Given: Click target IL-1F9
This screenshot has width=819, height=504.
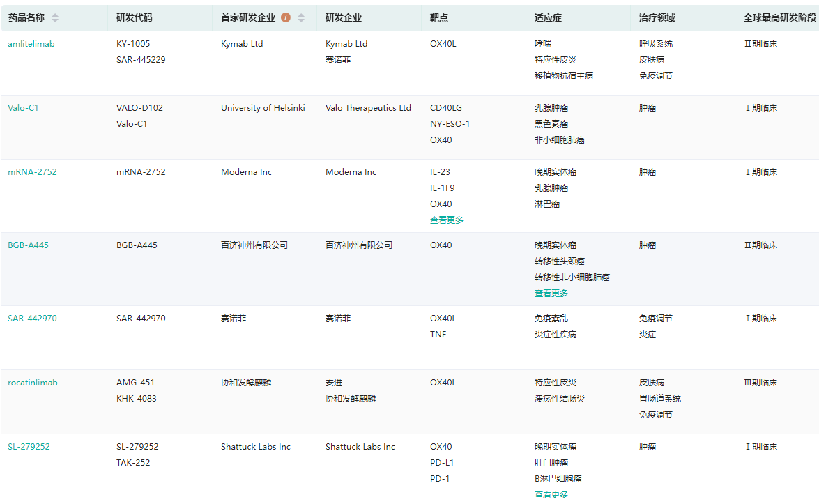Looking at the screenshot, I should [443, 188].
